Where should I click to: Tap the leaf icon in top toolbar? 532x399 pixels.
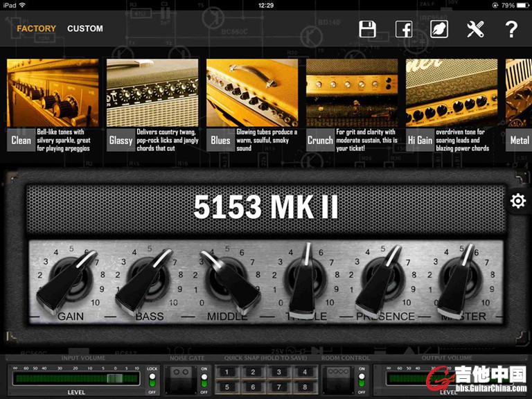click(439, 29)
